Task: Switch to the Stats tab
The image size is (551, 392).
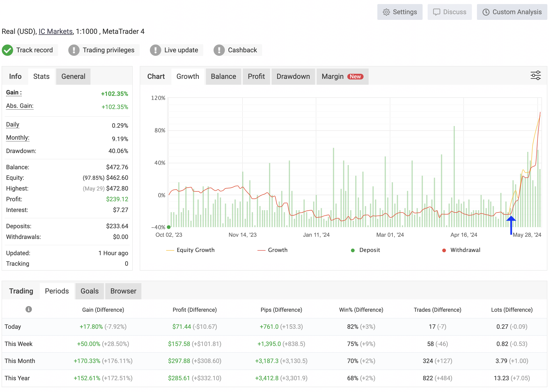Action: point(41,77)
